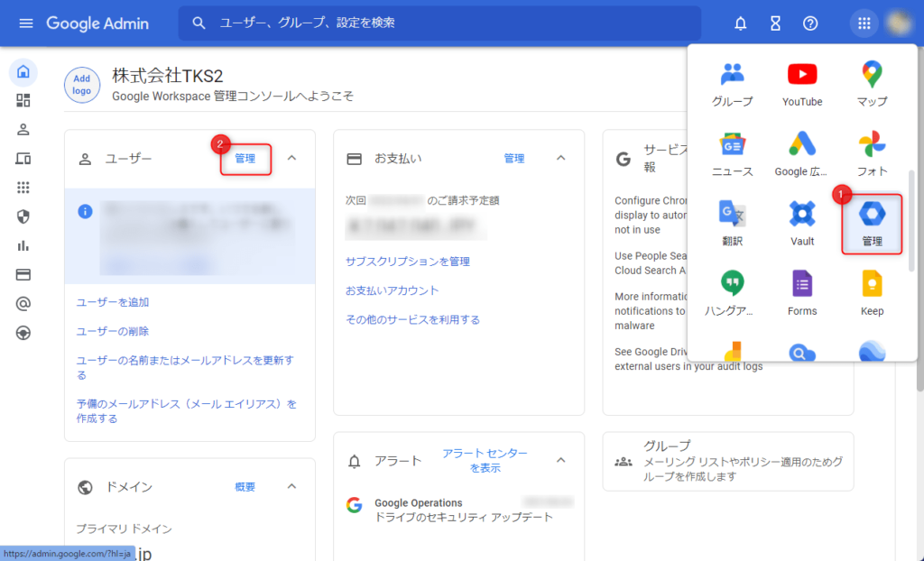The image size is (924, 561).
Task: Click the 株式会社TKS2 organization name
Action: pos(168,76)
